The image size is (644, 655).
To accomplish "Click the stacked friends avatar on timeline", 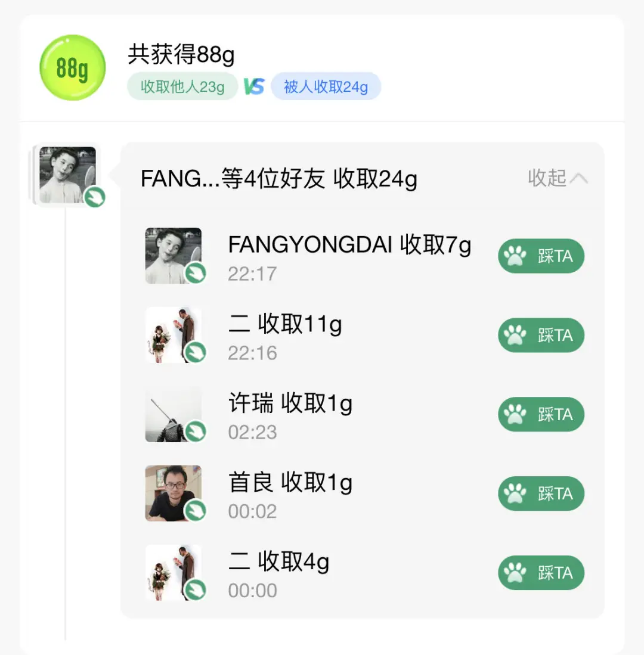I will tap(67, 175).
